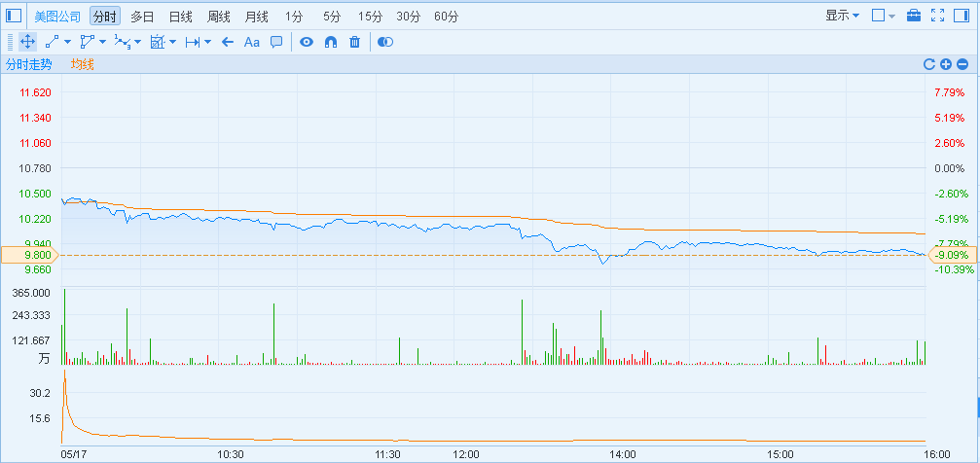Expand the layout dropdown arrow next to square
This screenshot has width=980, height=463.
click(x=891, y=17)
